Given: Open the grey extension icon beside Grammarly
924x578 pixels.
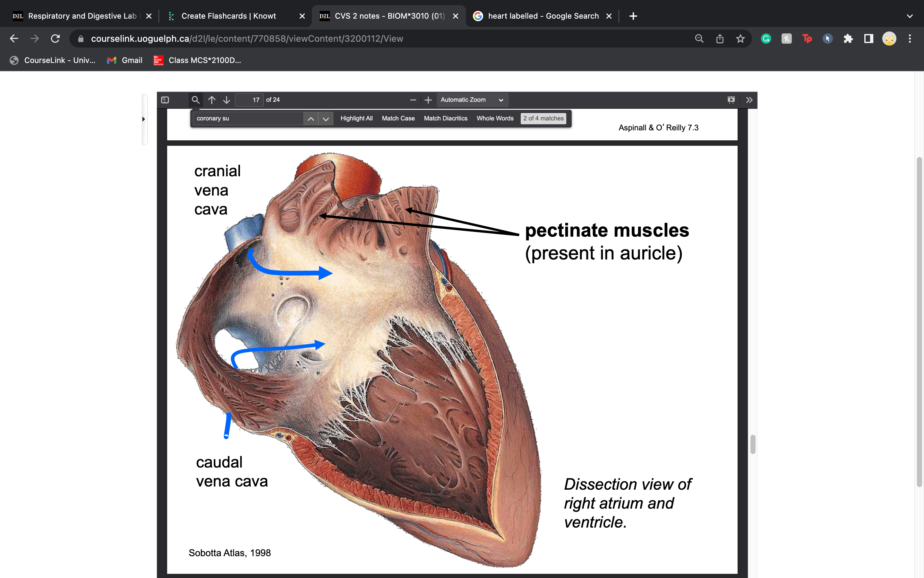Looking at the screenshot, I should 787,39.
